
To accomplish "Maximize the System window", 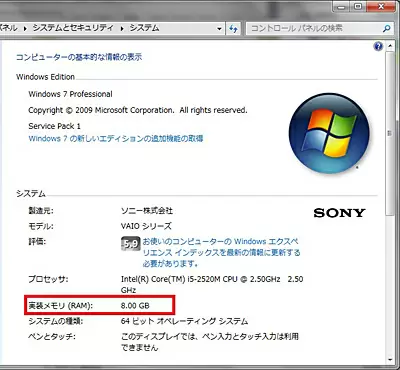I will (358, 6).
